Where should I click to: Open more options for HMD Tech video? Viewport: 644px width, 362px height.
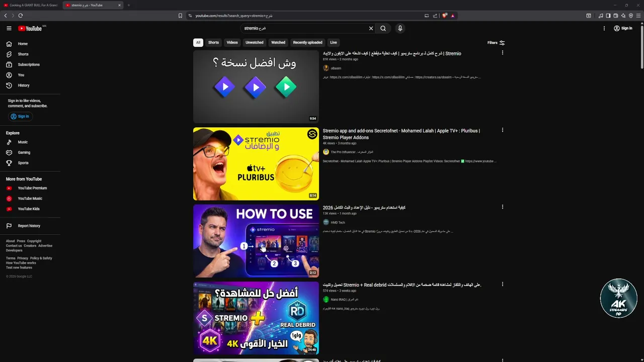[x=502, y=207]
